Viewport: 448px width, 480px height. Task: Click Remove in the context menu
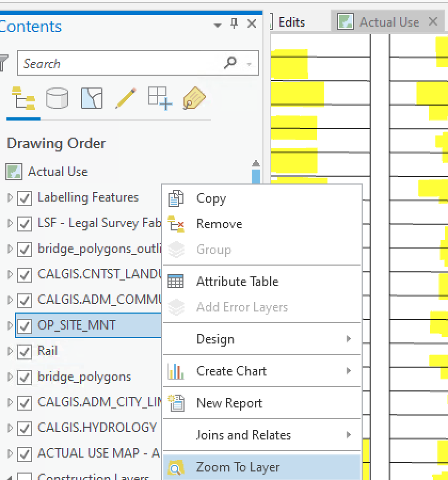coord(219,224)
